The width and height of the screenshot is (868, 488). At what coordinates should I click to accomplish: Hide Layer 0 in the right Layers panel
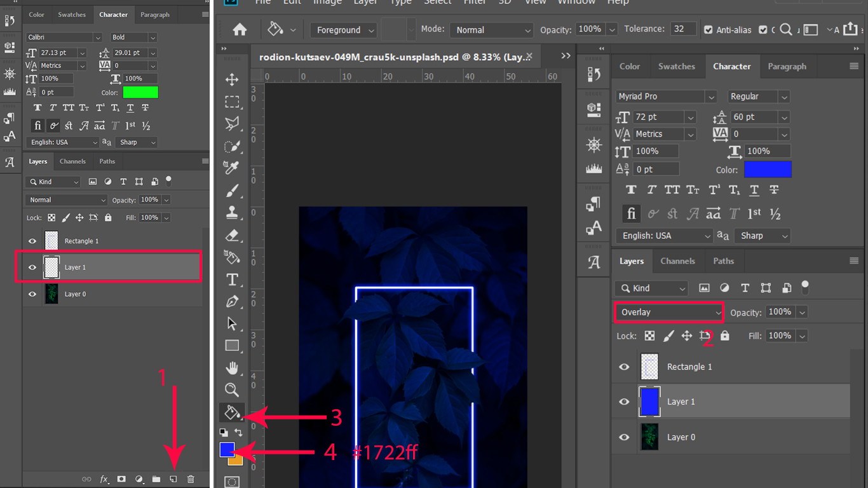point(625,437)
